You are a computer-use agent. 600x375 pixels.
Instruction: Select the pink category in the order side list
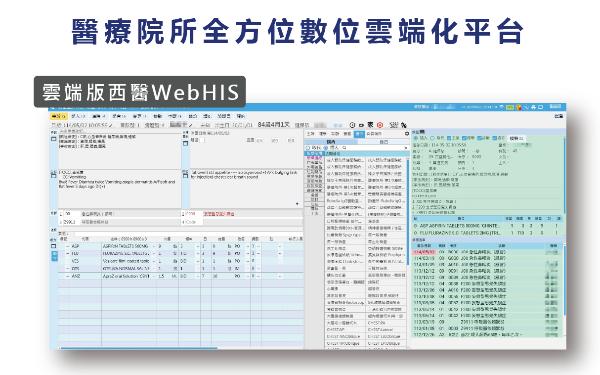(314, 158)
